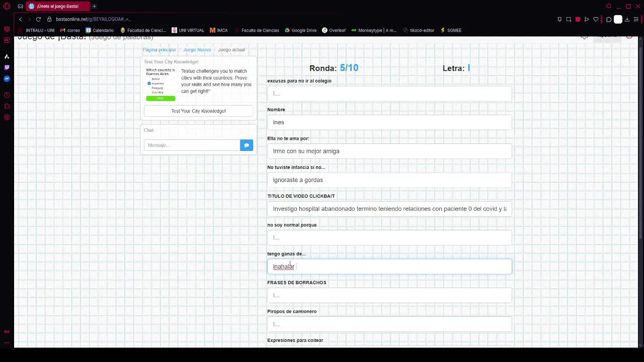Open the Calendario bookmark
The height and width of the screenshot is (362, 644).
(x=100, y=30)
